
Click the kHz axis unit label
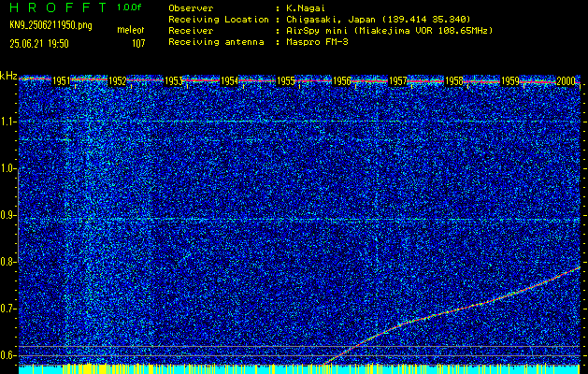(8, 76)
